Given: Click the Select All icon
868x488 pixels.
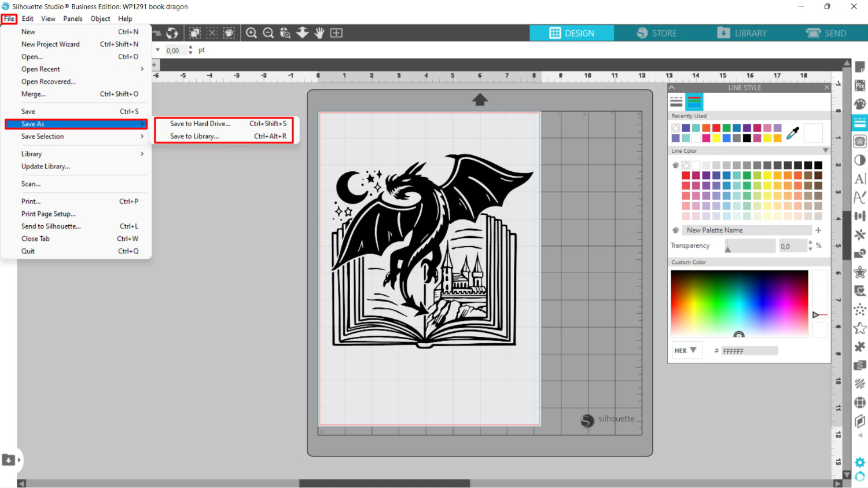Looking at the screenshot, I should point(195,33).
